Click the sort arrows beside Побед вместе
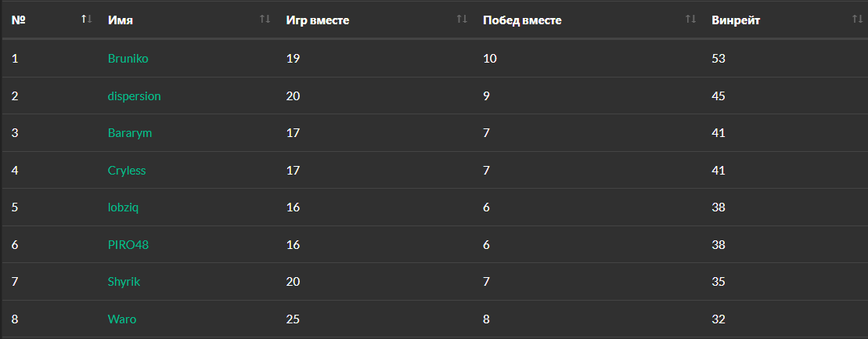Viewport: 868px width, 339px height. point(690,19)
